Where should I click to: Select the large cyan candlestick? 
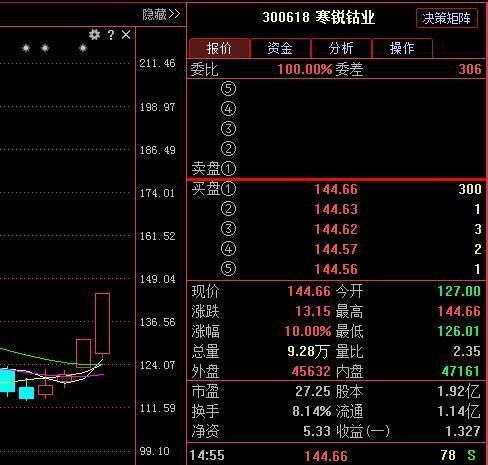7,381
